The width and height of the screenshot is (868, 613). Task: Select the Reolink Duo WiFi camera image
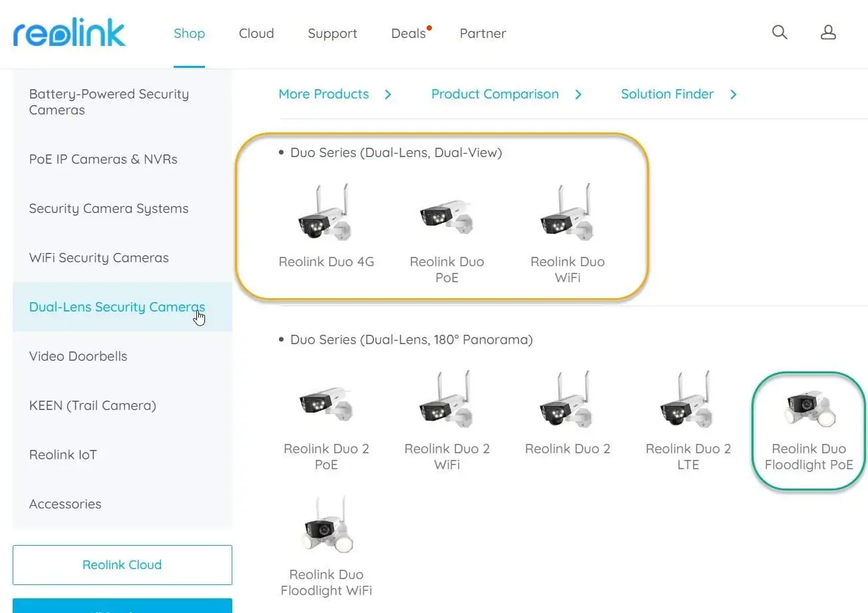click(567, 214)
